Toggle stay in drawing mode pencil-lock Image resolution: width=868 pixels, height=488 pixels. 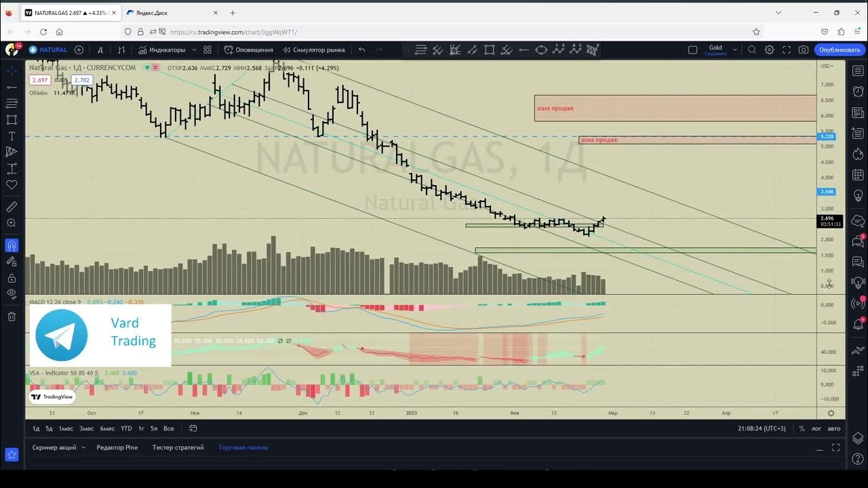tap(12, 262)
